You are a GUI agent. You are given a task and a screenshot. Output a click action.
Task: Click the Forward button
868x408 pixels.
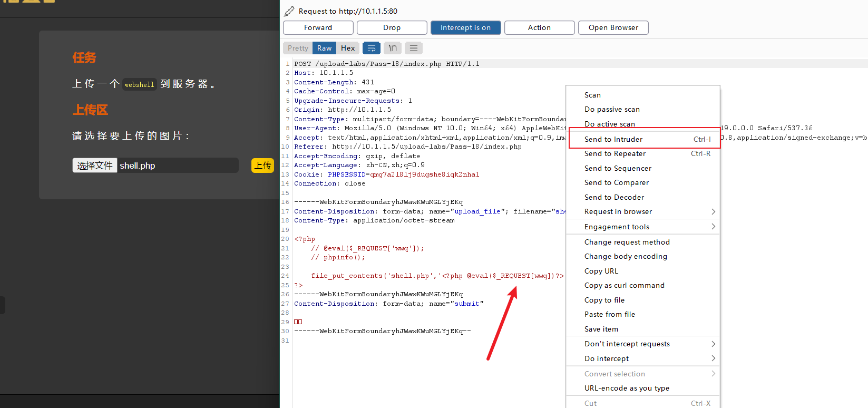(x=318, y=27)
